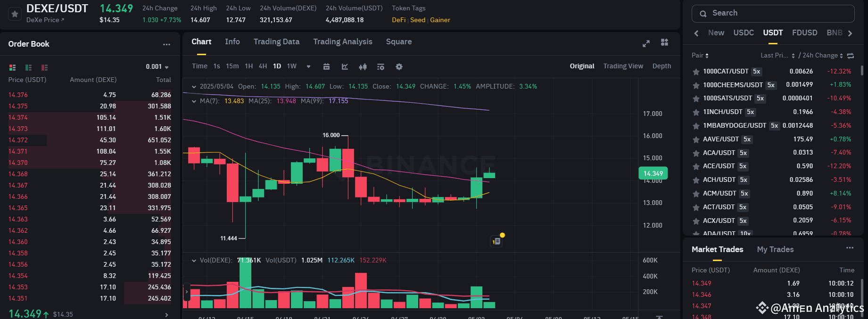
Task: Switch to My Trades tab
Action: [775, 250]
